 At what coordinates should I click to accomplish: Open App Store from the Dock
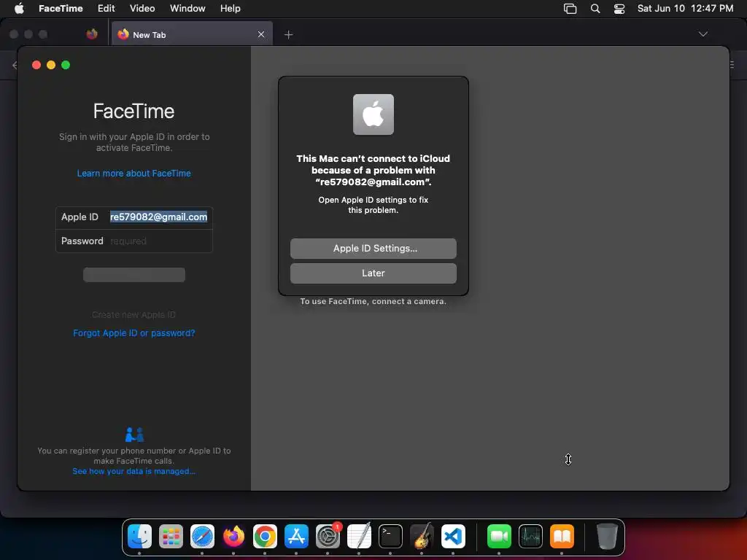pyautogui.click(x=296, y=537)
